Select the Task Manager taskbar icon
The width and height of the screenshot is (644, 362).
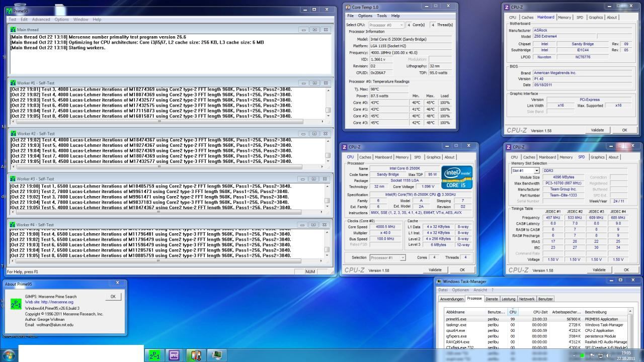click(216, 355)
